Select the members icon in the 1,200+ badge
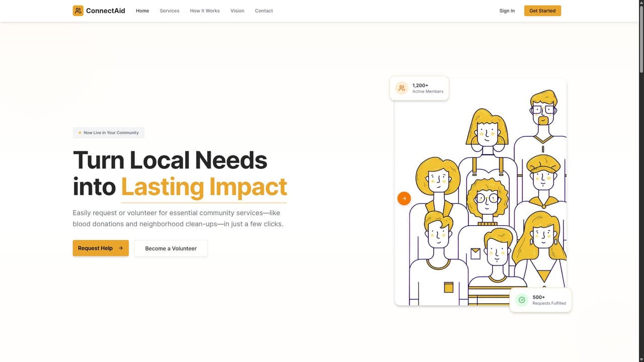 [401, 88]
